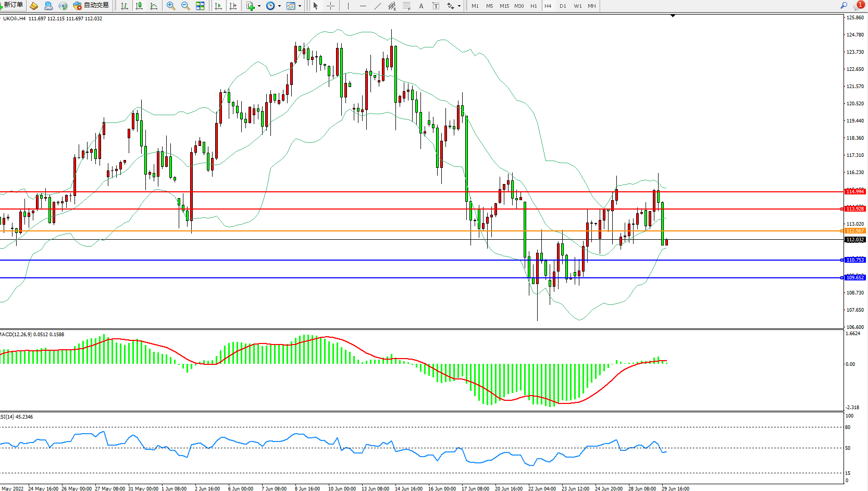Switch to the D1 timeframe

(x=563, y=6)
